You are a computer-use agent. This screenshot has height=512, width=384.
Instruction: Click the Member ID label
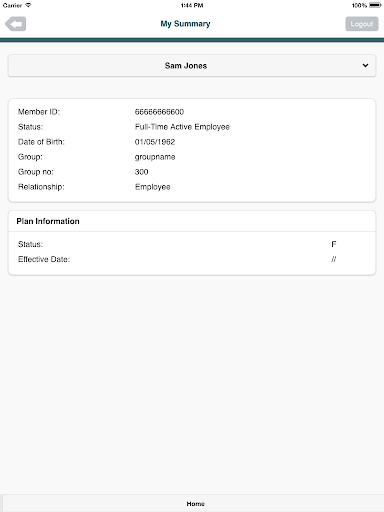39,112
